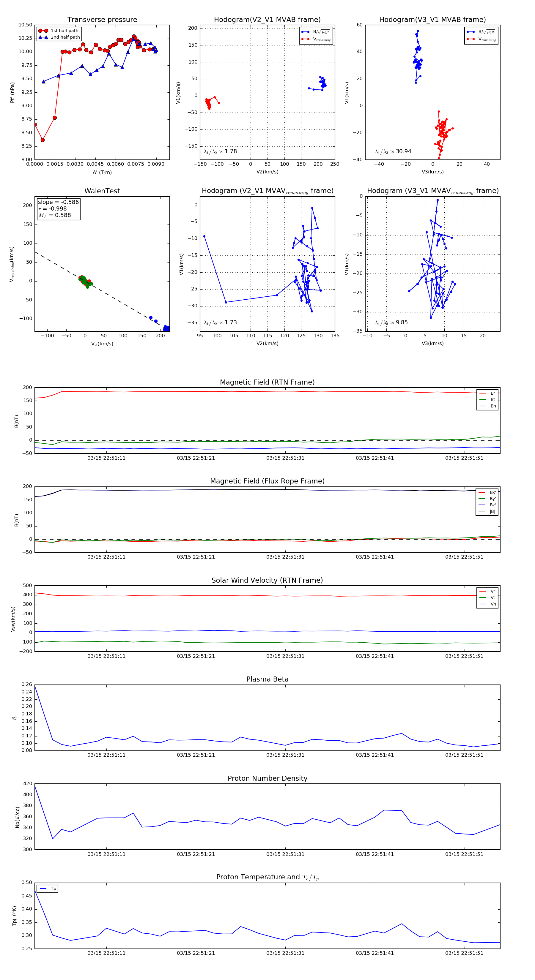Click the "Np(#/cc)" y-axis label

click(17, 817)
